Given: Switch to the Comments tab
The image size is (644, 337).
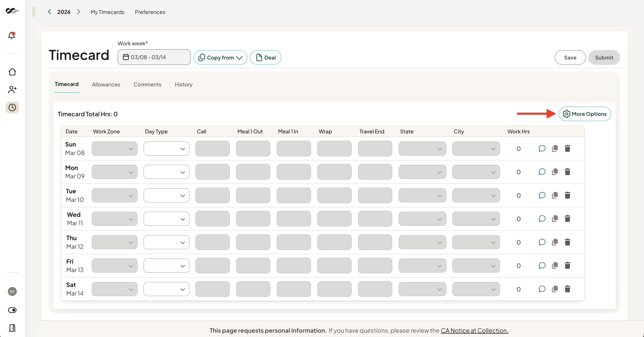Looking at the screenshot, I should [147, 85].
